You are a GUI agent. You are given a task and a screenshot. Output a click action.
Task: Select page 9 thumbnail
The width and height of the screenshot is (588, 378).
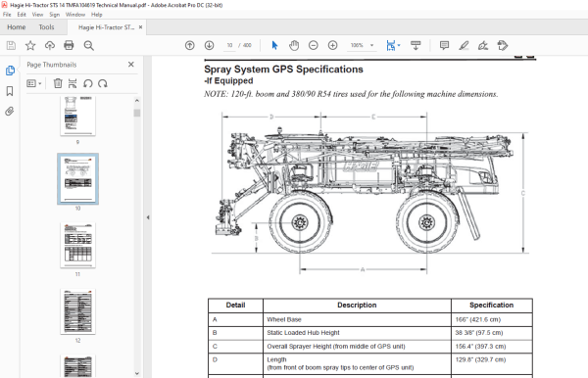(x=78, y=116)
